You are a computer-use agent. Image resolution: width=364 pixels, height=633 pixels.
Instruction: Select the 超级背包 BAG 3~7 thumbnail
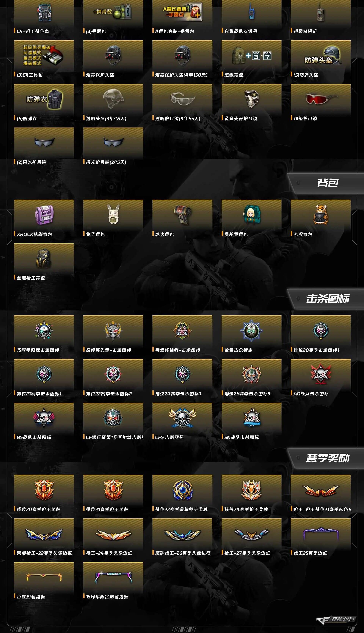click(x=252, y=56)
